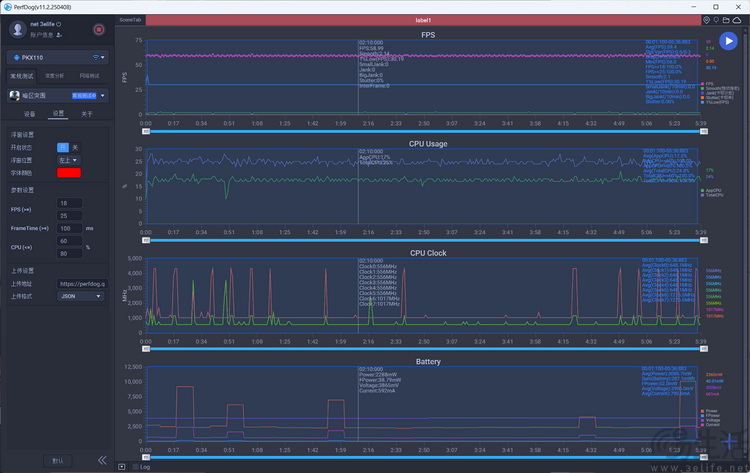Open the red font color swatch
750x473 pixels.
[x=69, y=173]
